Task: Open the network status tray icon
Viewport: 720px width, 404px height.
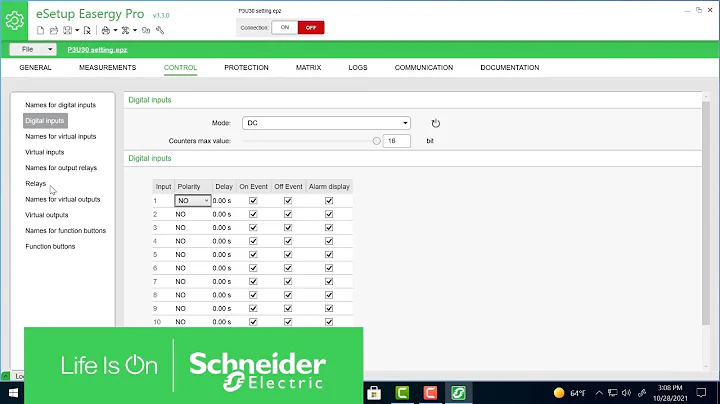Action: pos(613,393)
